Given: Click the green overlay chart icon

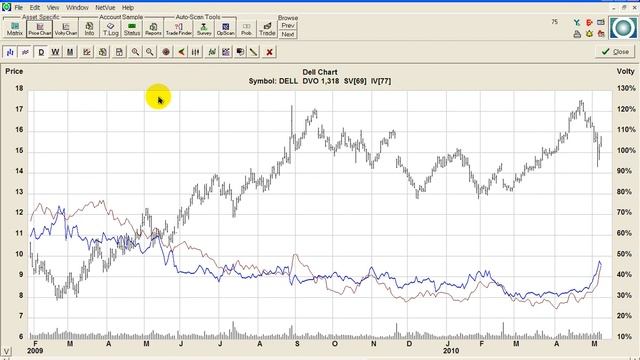Looking at the screenshot, I should [x=211, y=52].
